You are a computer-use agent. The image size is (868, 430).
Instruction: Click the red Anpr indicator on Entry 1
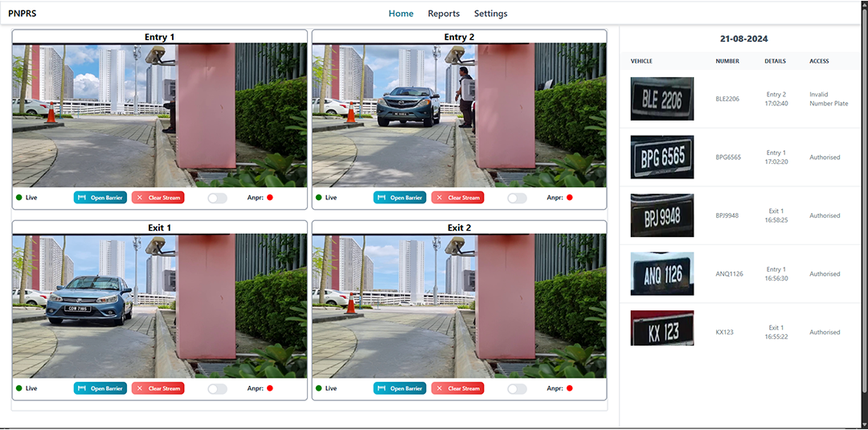coord(270,198)
